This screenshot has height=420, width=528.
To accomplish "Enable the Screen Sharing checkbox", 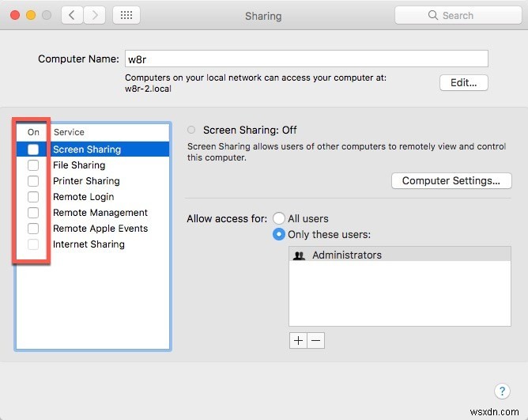I will [33, 149].
